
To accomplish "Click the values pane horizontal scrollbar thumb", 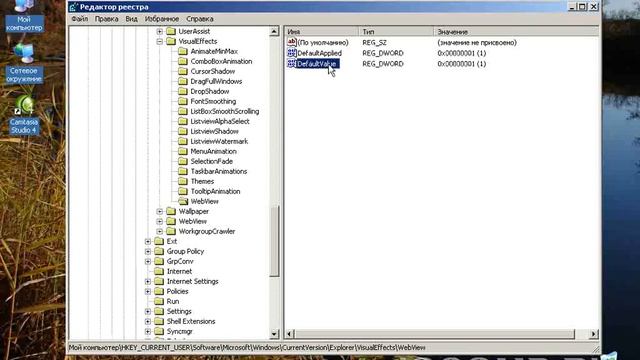I will pos(434,334).
